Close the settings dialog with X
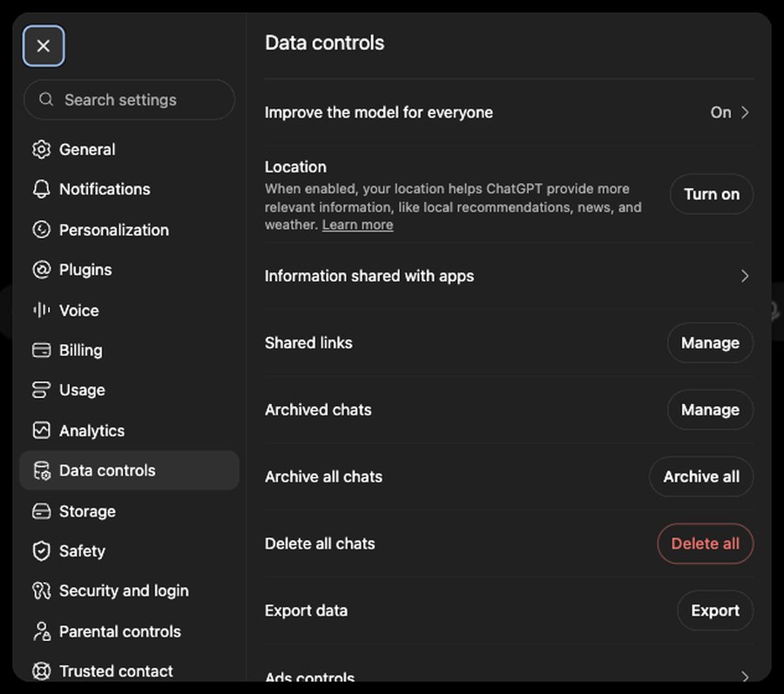 pos(44,46)
